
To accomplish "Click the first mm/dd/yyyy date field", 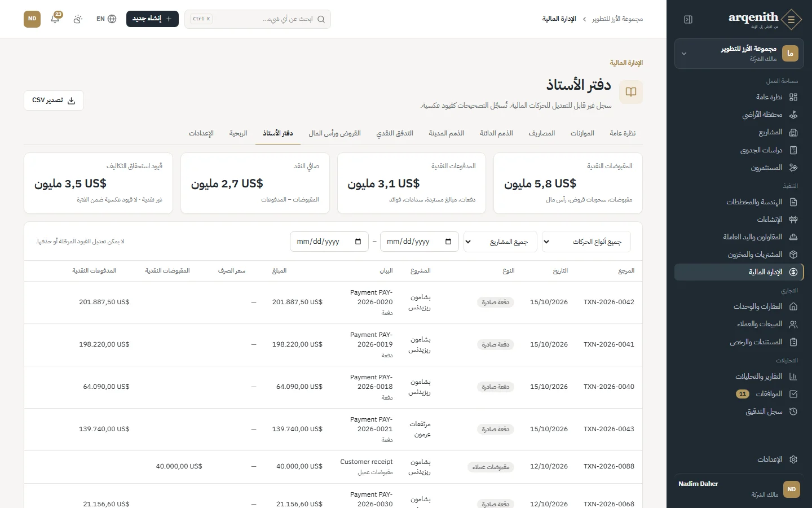I will (x=420, y=242).
